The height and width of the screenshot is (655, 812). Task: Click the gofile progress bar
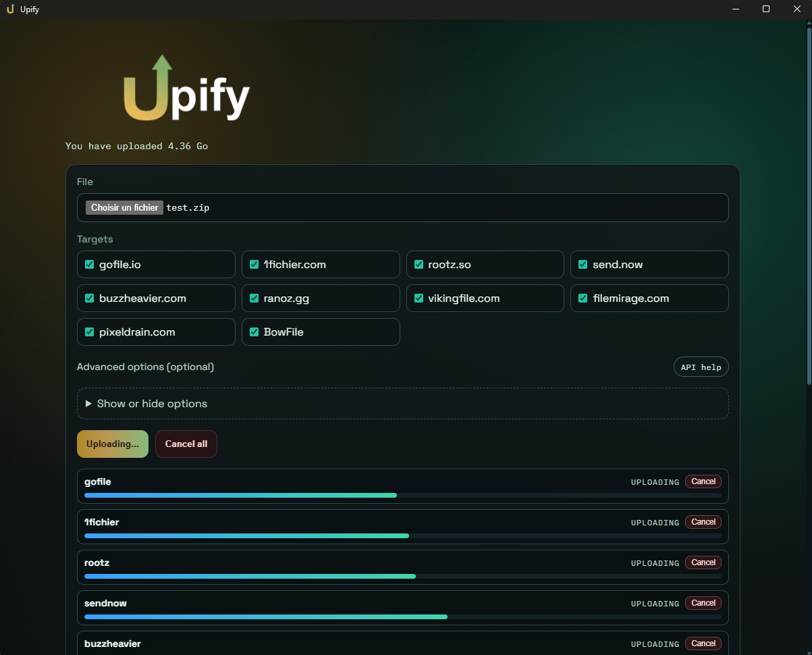tap(403, 496)
